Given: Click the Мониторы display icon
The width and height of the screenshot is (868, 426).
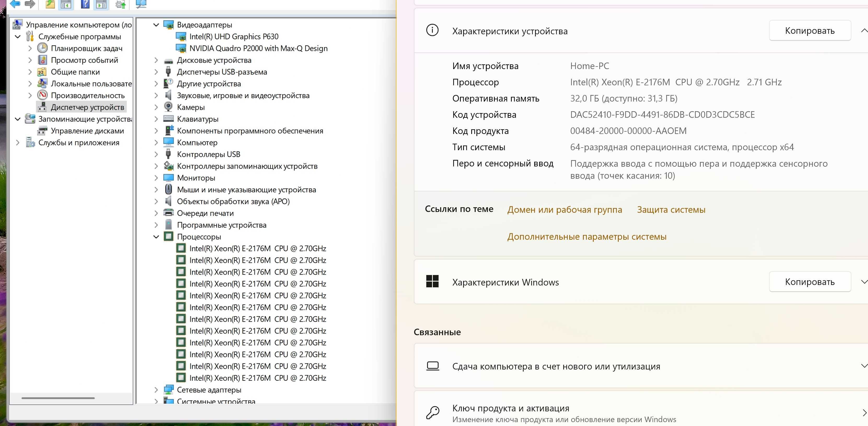Looking at the screenshot, I should click(x=169, y=177).
